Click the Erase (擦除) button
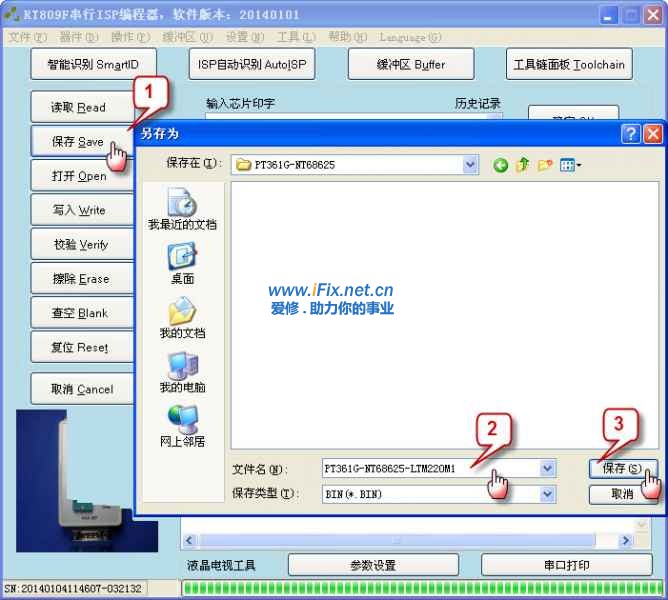Image resolution: width=668 pixels, height=600 pixels. coord(80,279)
